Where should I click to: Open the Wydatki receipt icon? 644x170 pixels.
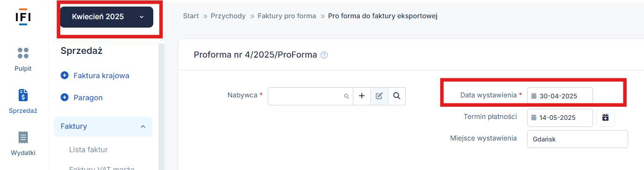23,137
